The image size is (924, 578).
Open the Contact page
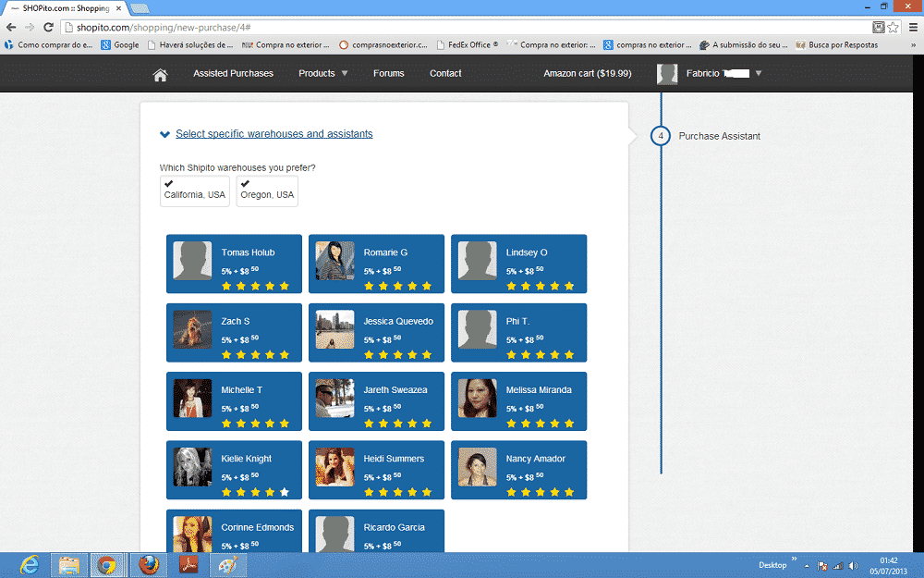click(x=445, y=73)
